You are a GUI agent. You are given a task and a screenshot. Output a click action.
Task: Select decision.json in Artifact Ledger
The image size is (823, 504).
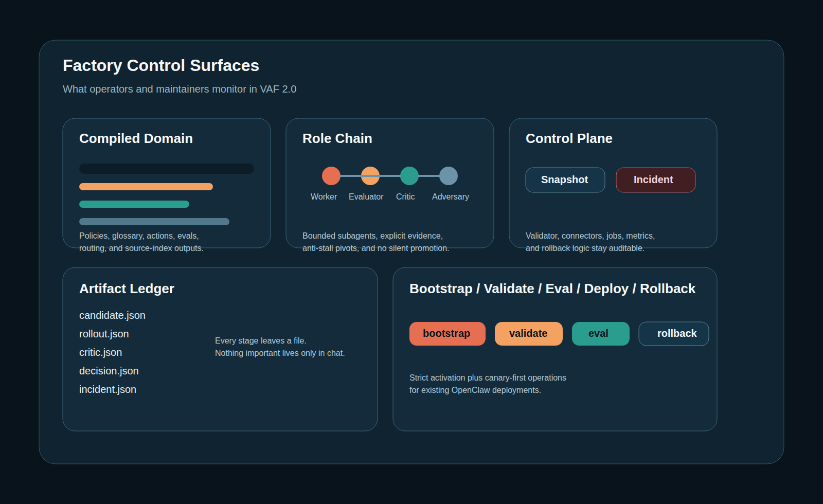click(x=109, y=371)
